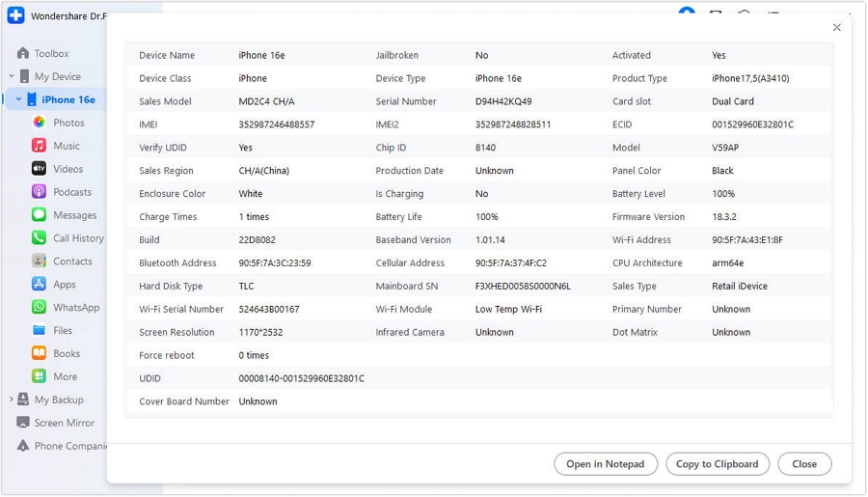Click Baseband Version value 1.01.14
The height and width of the screenshot is (497, 868).
(491, 240)
